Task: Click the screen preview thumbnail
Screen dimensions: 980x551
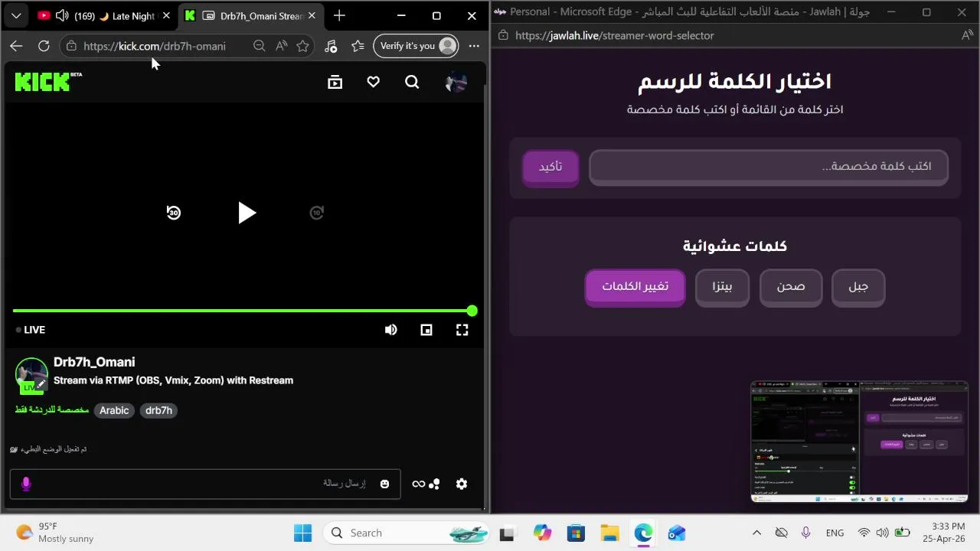Action: tap(859, 442)
